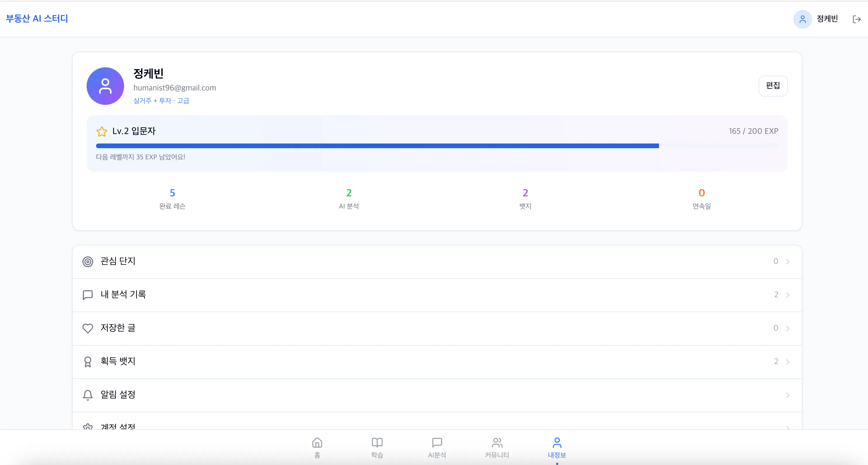Switch to the 홈 tab
This screenshot has width=868, height=465.
317,447
